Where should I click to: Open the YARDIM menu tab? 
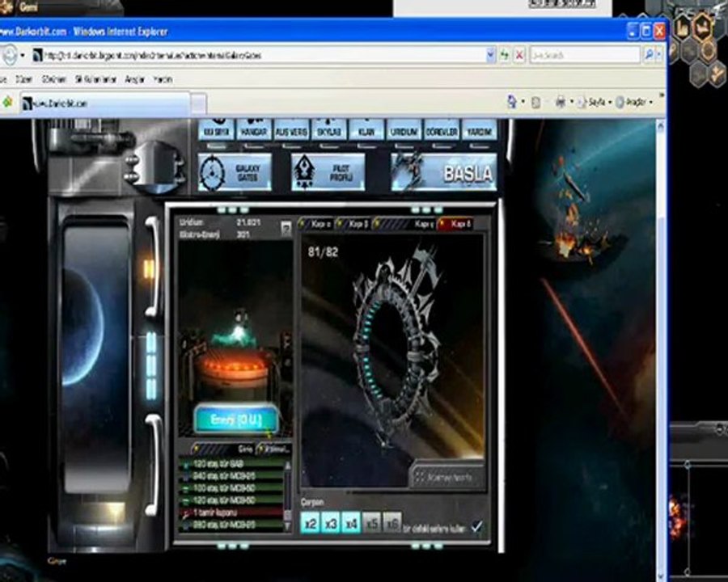(479, 130)
